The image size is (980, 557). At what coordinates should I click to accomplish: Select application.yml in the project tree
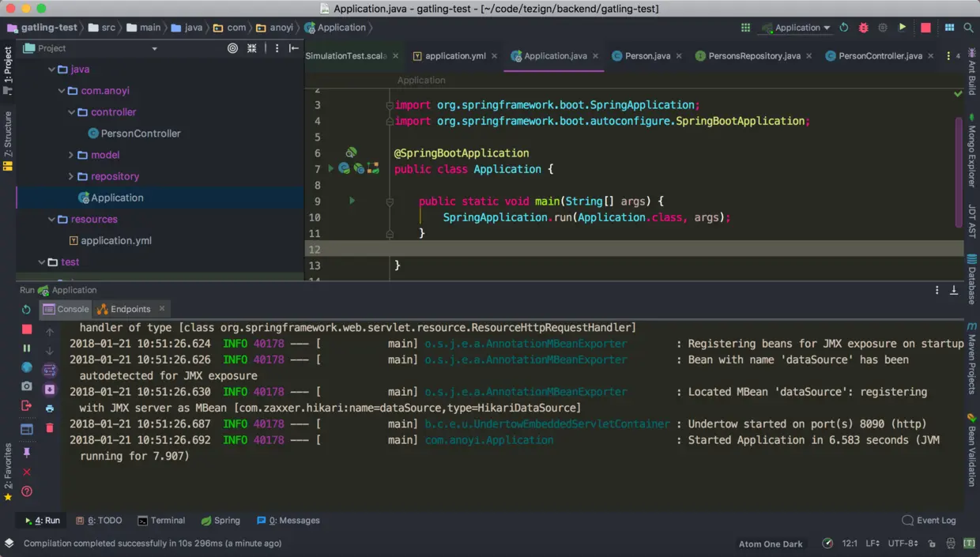(x=115, y=240)
